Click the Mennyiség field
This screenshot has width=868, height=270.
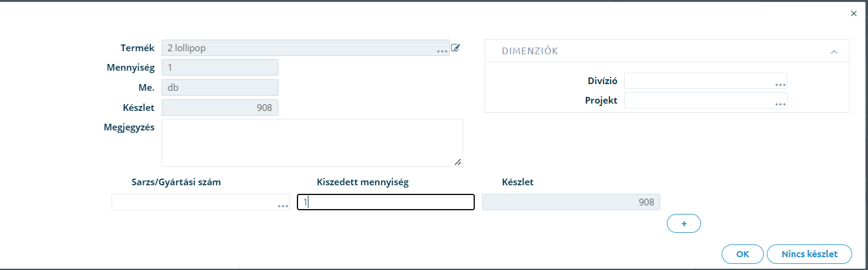[220, 68]
